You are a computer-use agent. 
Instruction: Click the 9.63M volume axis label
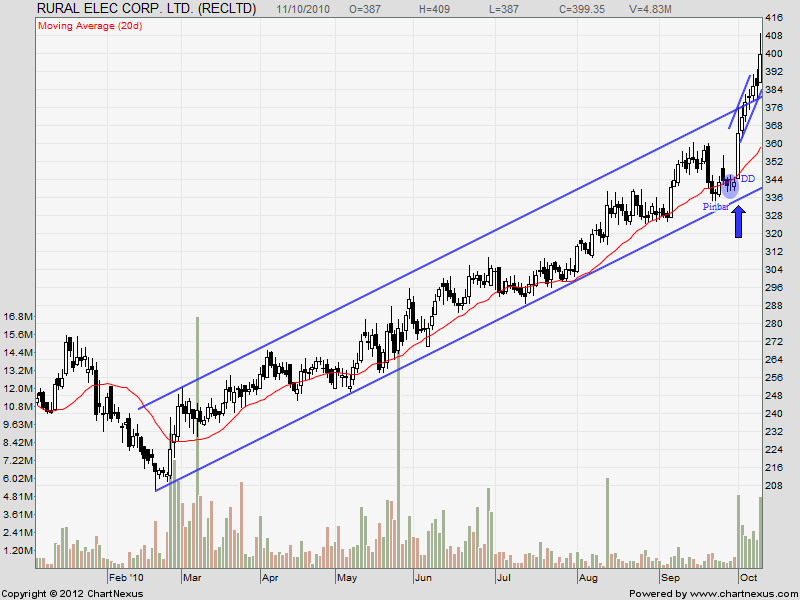[18, 425]
